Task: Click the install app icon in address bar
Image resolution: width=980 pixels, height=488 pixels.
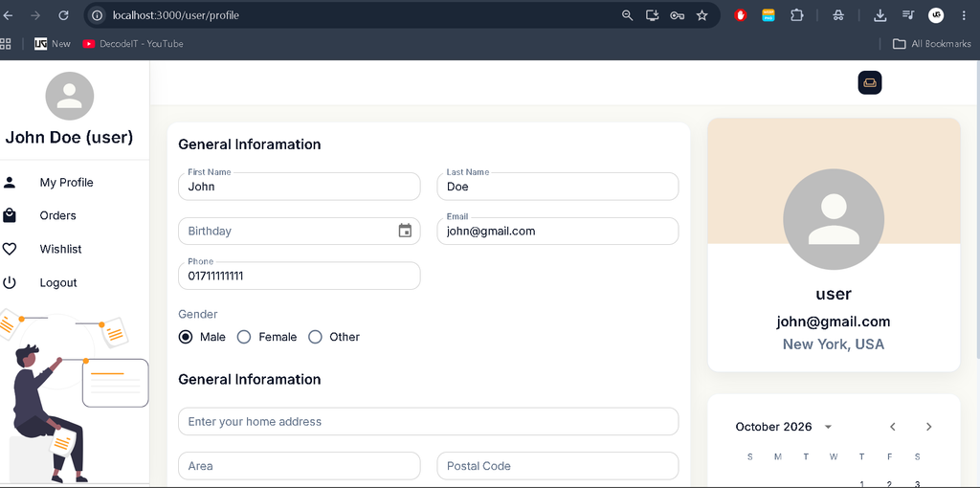Action: (653, 15)
